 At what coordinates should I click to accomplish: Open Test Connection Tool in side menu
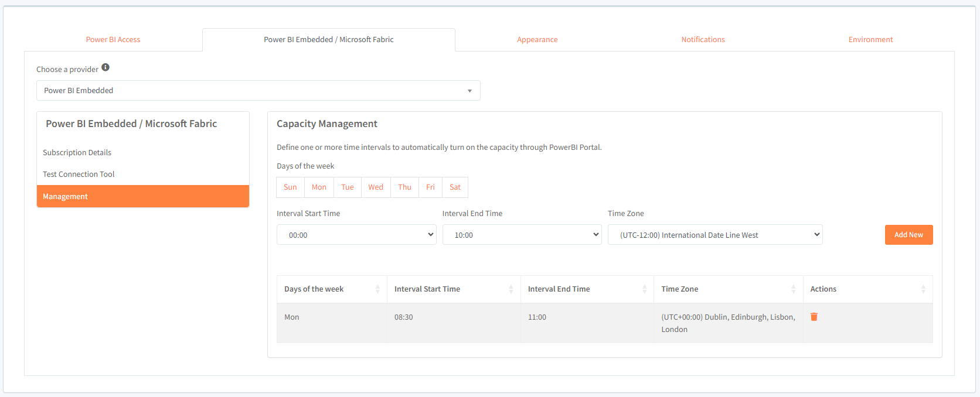pyautogui.click(x=143, y=174)
